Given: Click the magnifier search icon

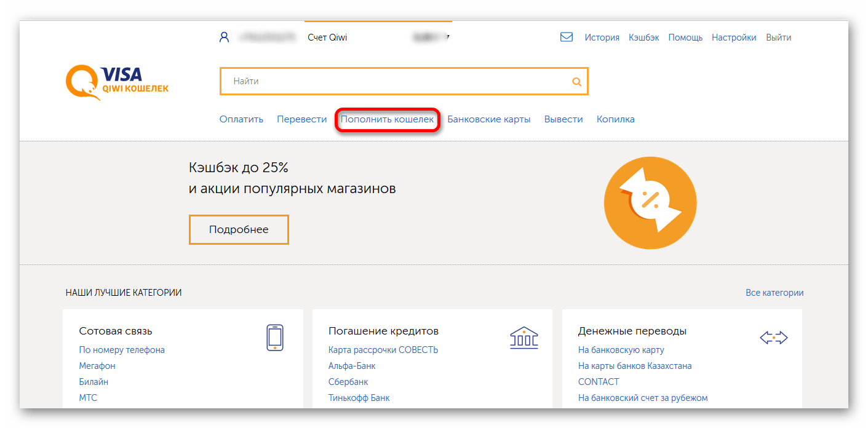Looking at the screenshot, I should [576, 81].
